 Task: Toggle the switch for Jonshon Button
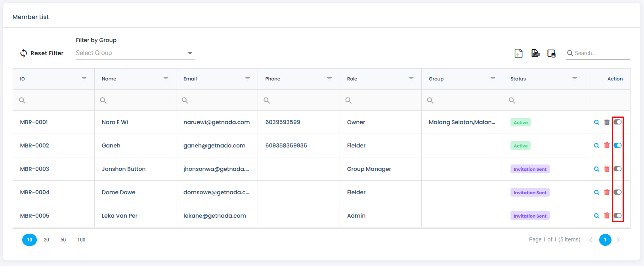click(617, 169)
